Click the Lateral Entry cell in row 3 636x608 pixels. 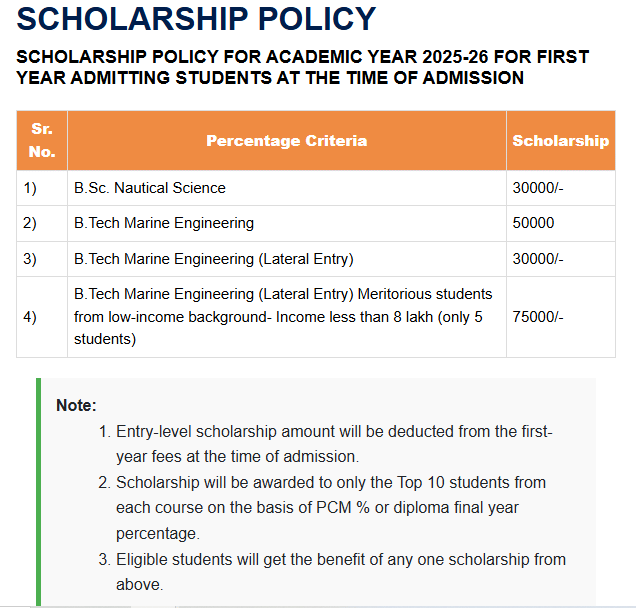(x=213, y=259)
